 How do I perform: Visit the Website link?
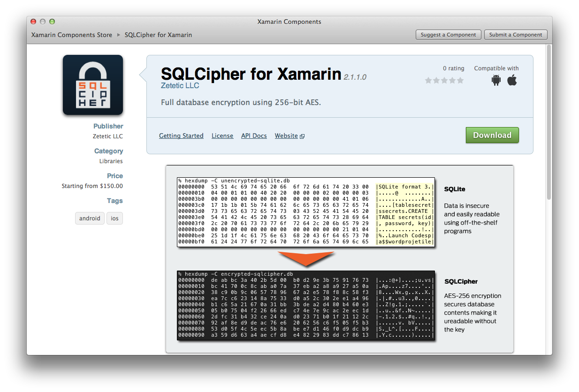pos(286,136)
